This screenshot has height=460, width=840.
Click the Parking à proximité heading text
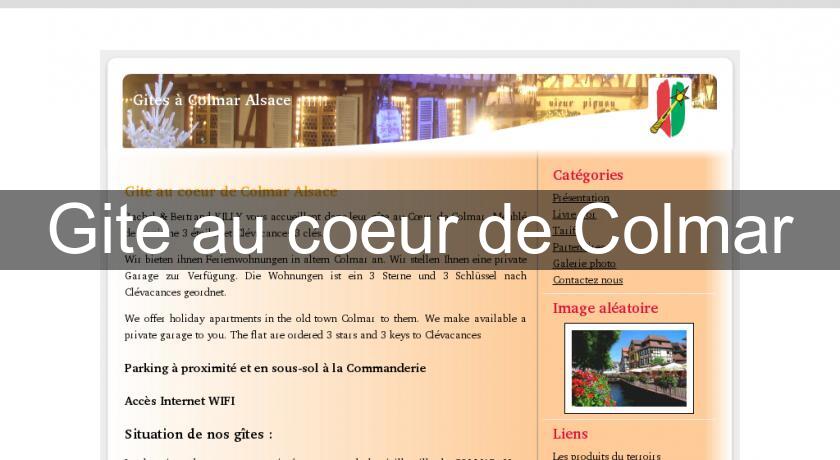275,368
